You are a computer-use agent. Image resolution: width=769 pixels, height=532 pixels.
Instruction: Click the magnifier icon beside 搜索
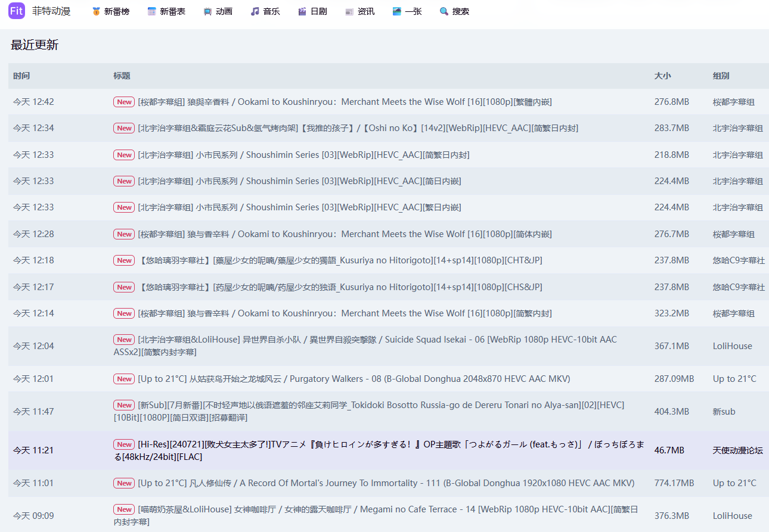(444, 11)
